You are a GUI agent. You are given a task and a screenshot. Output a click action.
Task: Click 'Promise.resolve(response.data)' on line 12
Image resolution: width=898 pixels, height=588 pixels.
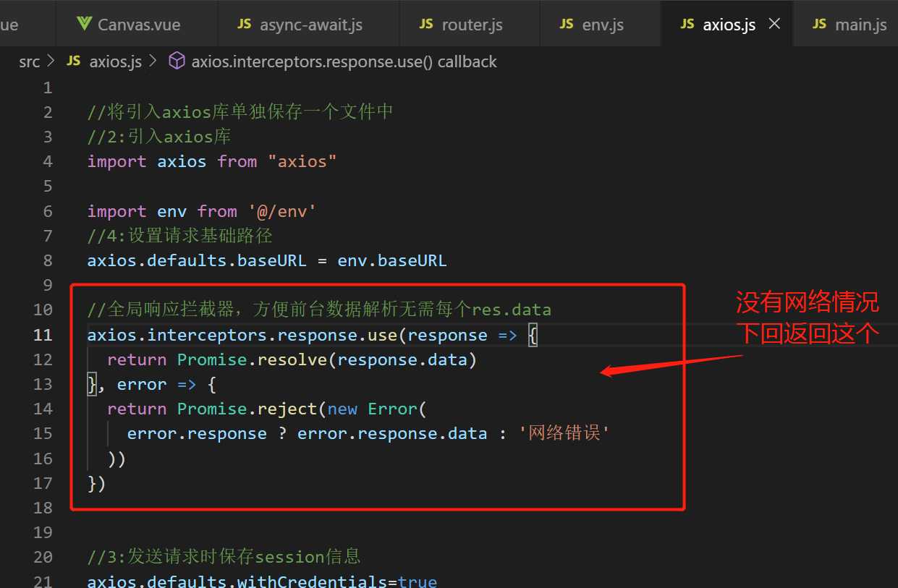point(327,359)
